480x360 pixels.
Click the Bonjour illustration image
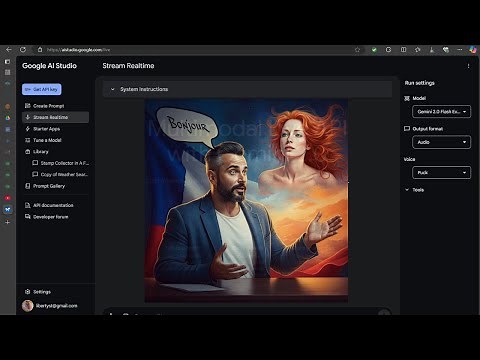(x=246, y=200)
